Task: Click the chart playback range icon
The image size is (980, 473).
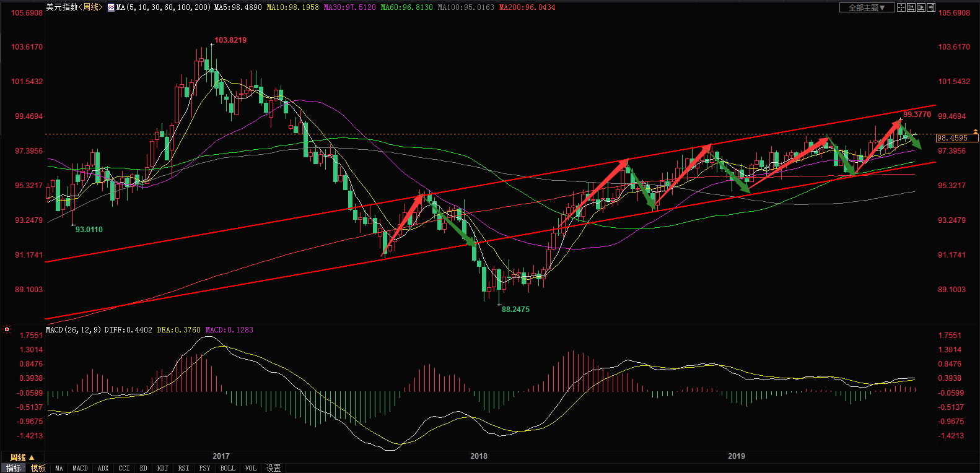Action: (x=921, y=7)
